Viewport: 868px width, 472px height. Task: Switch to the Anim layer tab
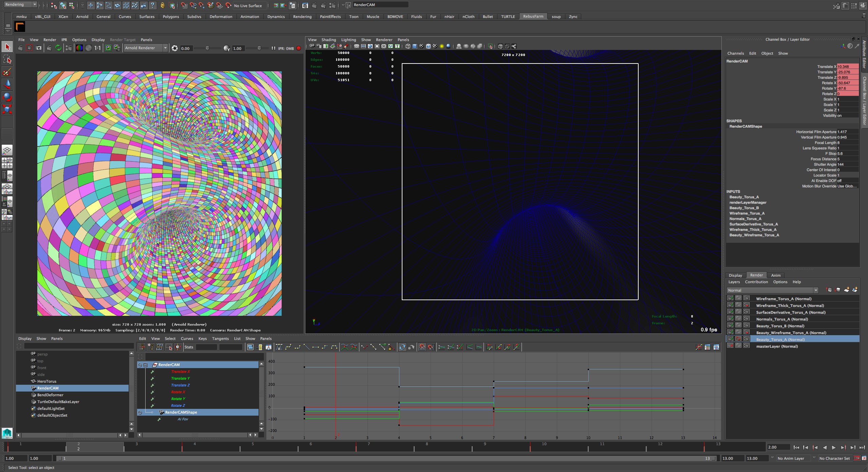click(x=775, y=275)
